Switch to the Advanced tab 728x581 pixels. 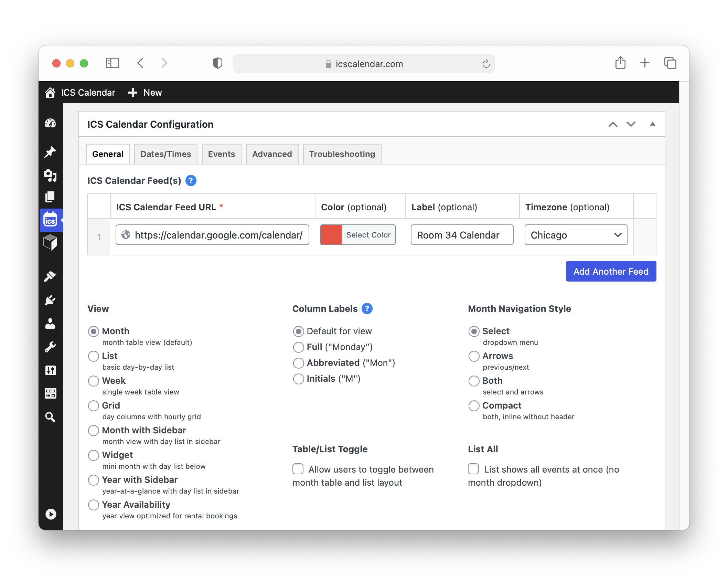271,154
